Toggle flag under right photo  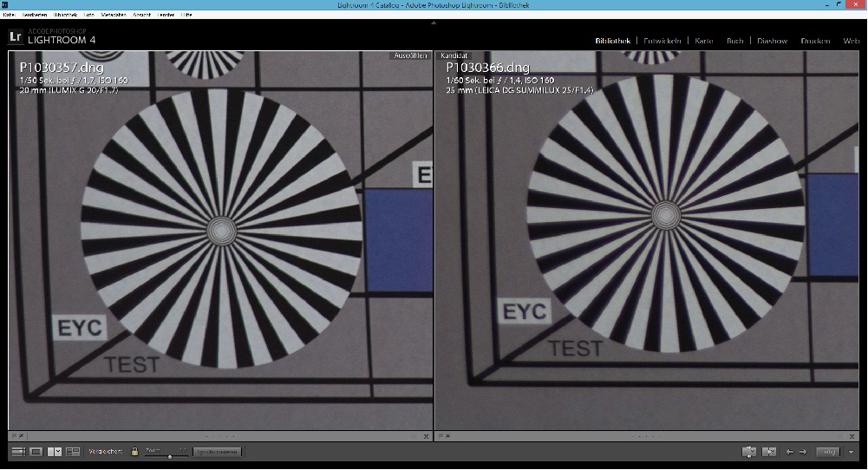pos(441,436)
